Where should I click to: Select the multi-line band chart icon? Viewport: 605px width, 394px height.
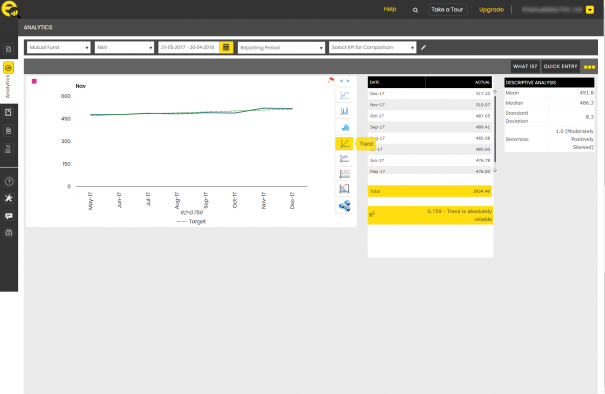coord(344,174)
